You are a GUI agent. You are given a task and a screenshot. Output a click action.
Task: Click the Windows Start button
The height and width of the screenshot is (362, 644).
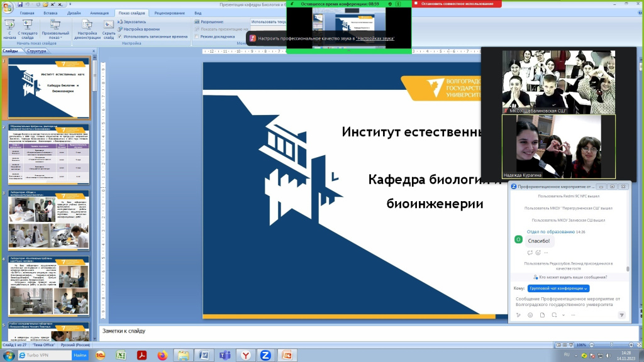click(x=9, y=356)
